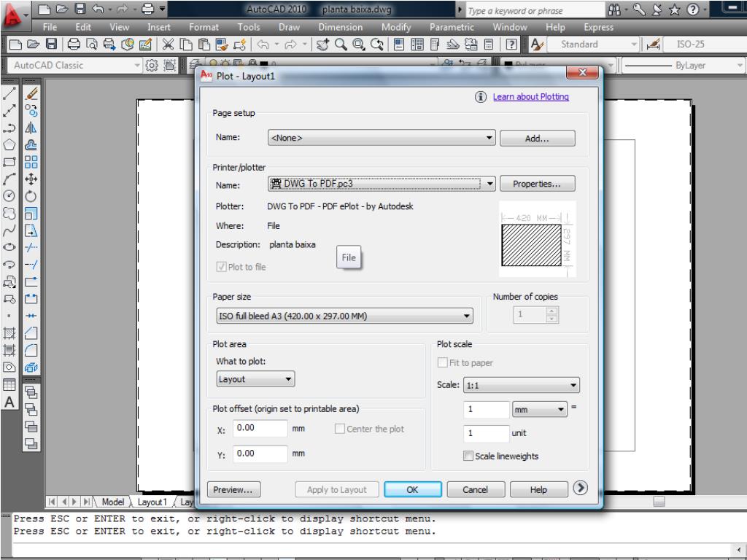Click the Mirror modify tool
This screenshot has width=747, height=560.
pos(31,128)
